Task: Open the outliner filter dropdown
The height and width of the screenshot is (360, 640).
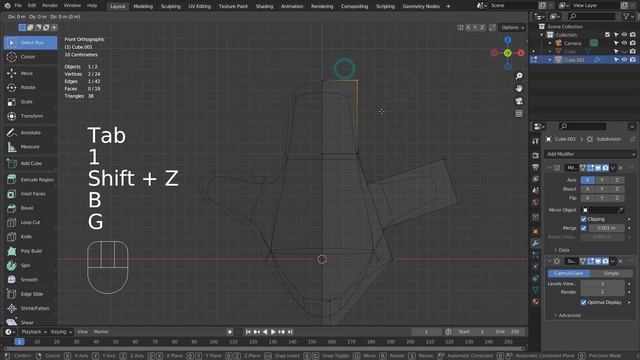Action: tap(628, 16)
